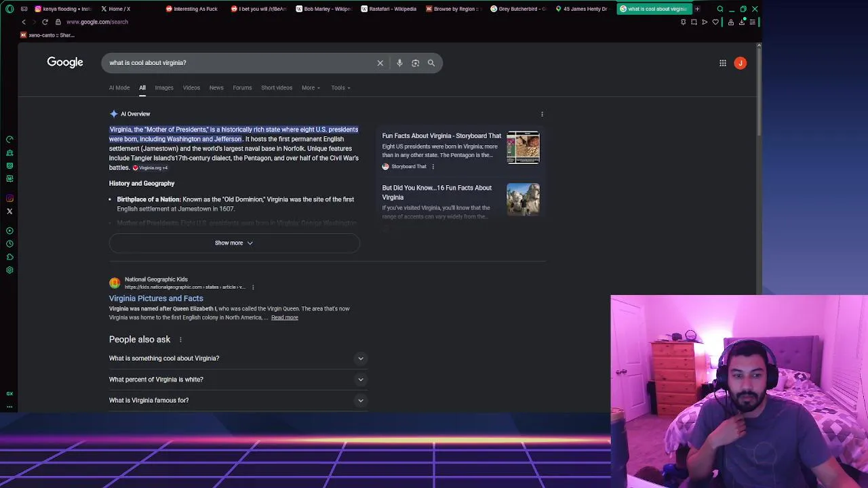
Task: Select the Short videos search tab
Action: click(x=277, y=87)
